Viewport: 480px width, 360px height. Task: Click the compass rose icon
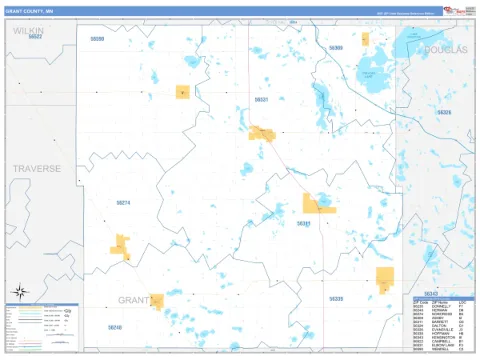(20, 292)
